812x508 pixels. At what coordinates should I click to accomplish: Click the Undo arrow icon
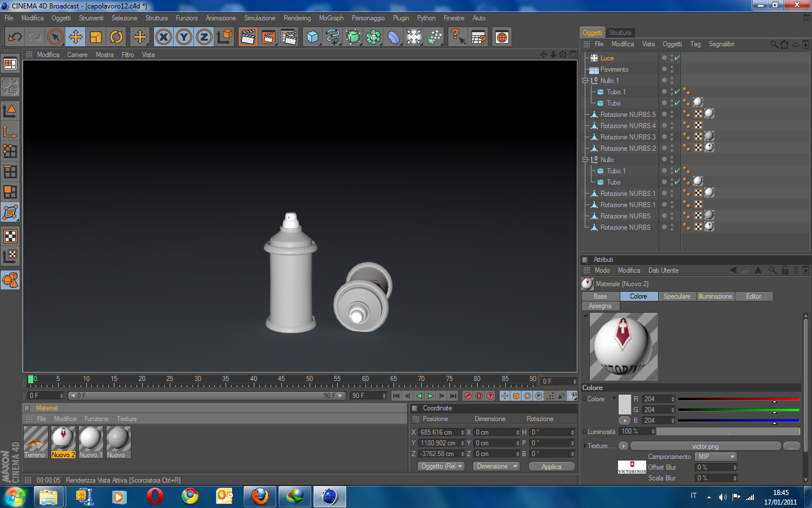[15, 37]
